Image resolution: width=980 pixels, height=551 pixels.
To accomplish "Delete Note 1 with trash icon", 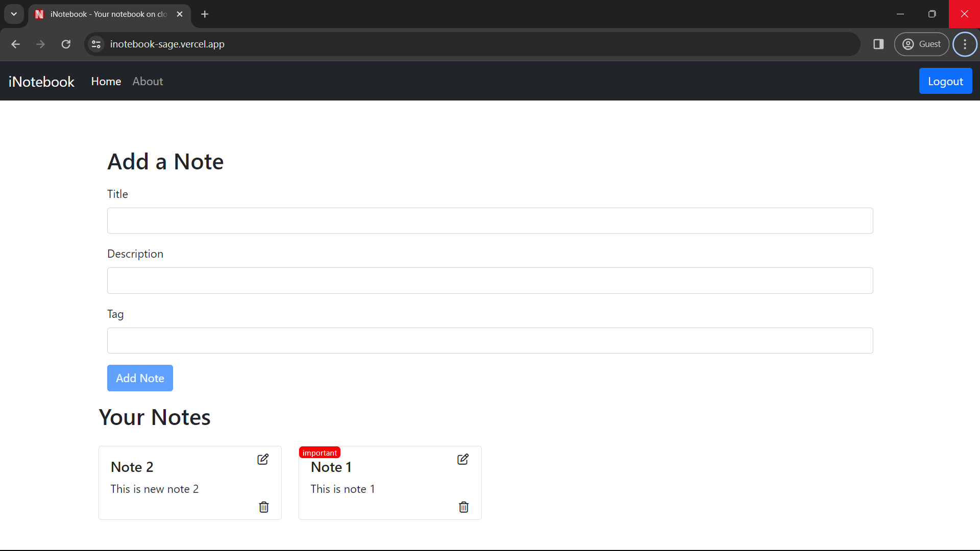I will (463, 507).
